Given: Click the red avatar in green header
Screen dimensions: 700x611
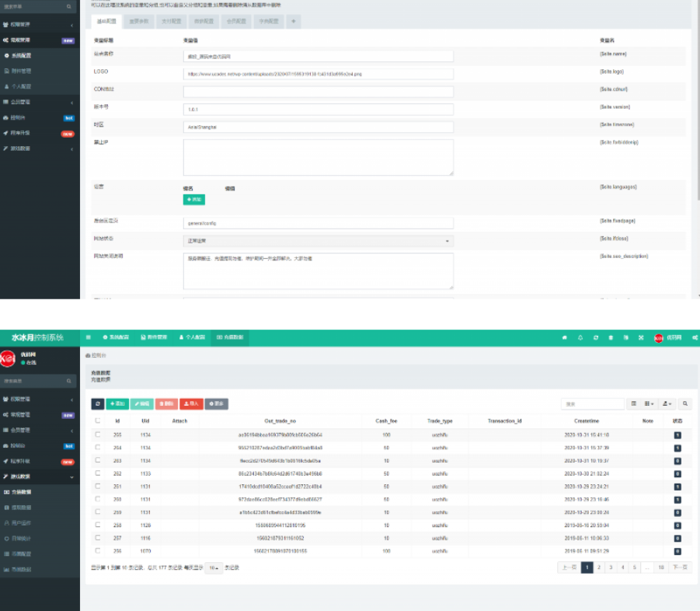Looking at the screenshot, I should (659, 338).
